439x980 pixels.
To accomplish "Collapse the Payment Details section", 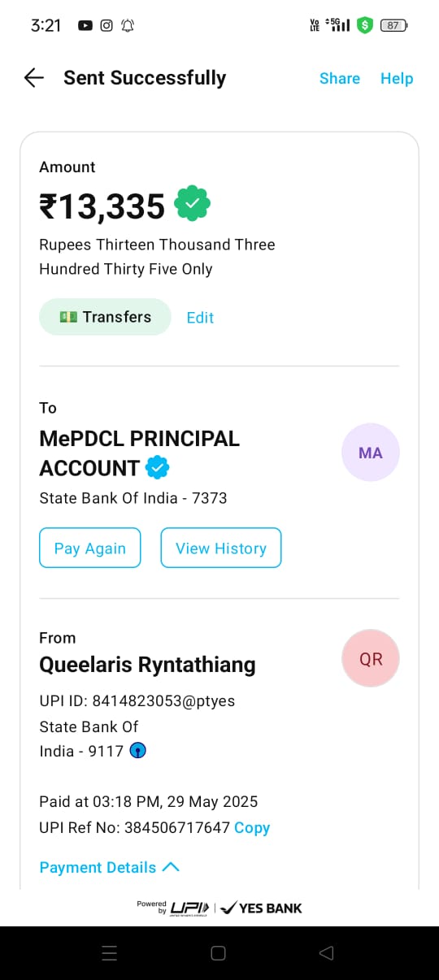I will coord(110,868).
